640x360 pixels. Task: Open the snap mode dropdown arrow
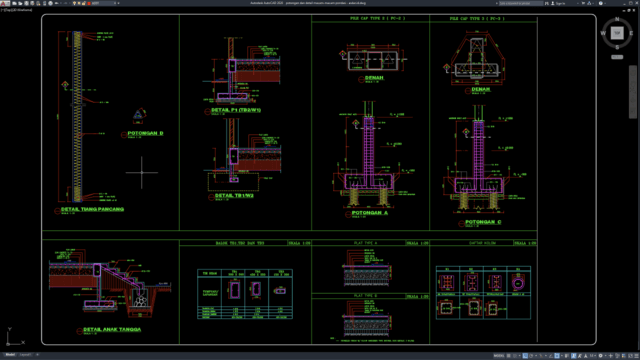coord(520,356)
